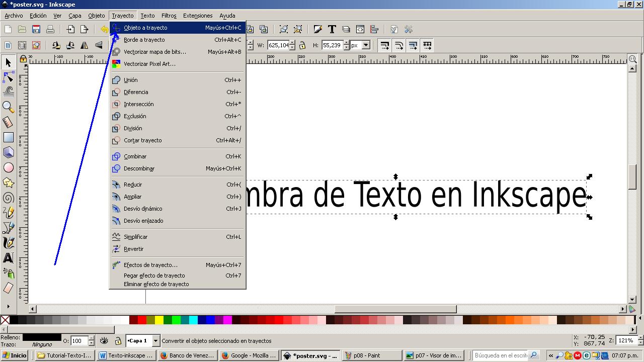Activate the Text tool in toolbox

pyautogui.click(x=8, y=258)
